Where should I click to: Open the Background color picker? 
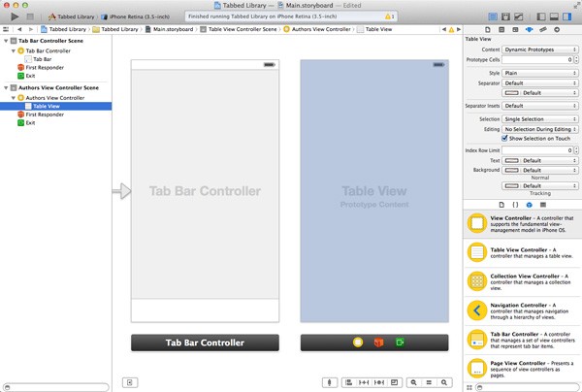click(540, 171)
